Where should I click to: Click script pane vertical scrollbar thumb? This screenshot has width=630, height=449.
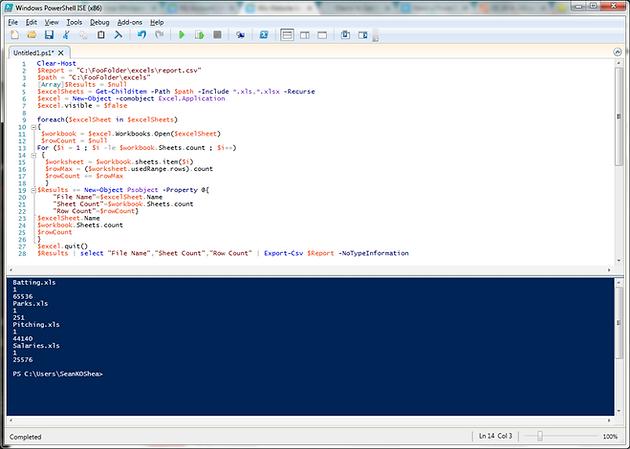click(619, 116)
